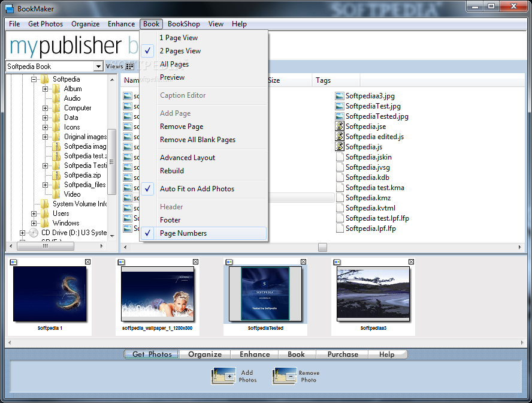532x403 pixels.
Task: Open the File menu
Action: (x=14, y=24)
